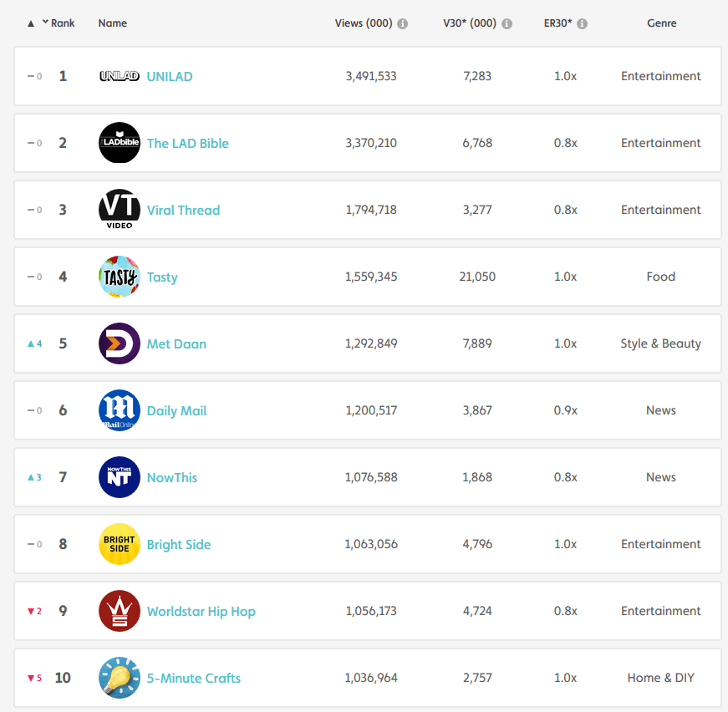Click the V30* (000) info icon
Screen dimensions: 728x712
click(505, 23)
